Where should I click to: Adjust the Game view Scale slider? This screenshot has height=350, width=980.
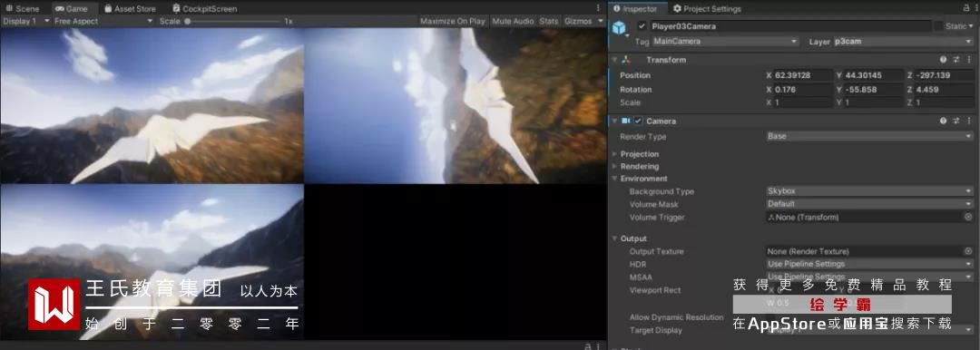[x=234, y=21]
